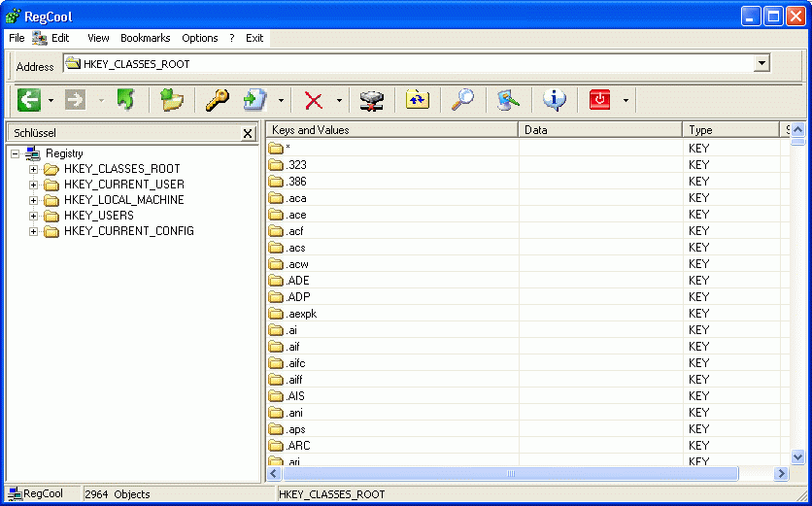Click the green Undo arrow icon
The height and width of the screenshot is (506, 812).
[125, 99]
